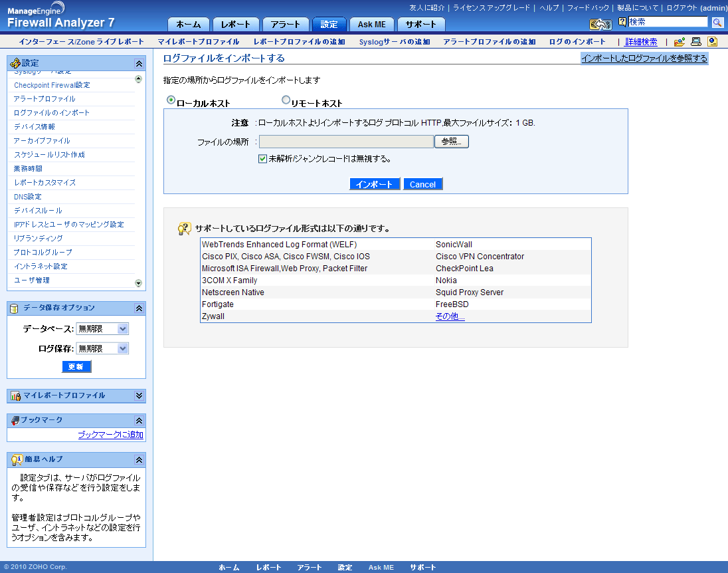The width and height of the screenshot is (728, 573).
Task: Click the その他... link
Action: pos(450,316)
